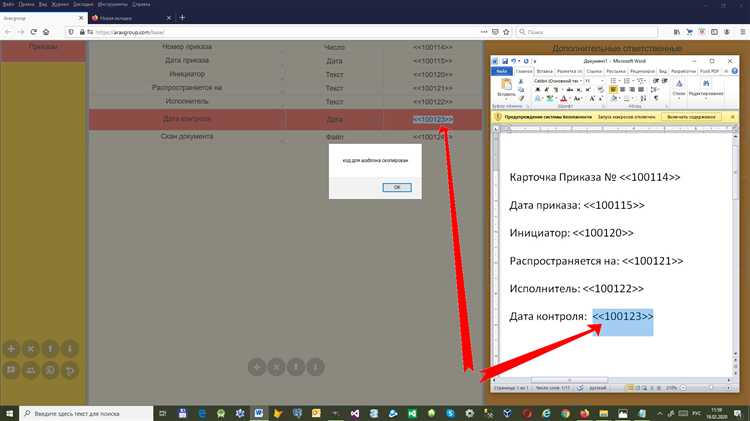
Task: Toggle Subscript in Word ribbon
Action: [578, 89]
